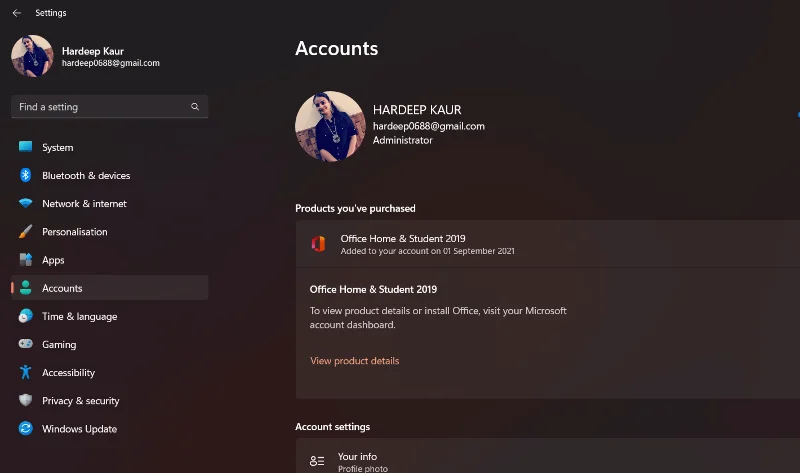Click the Time & language clock icon
Screen dimensions: 800x473
(26, 316)
